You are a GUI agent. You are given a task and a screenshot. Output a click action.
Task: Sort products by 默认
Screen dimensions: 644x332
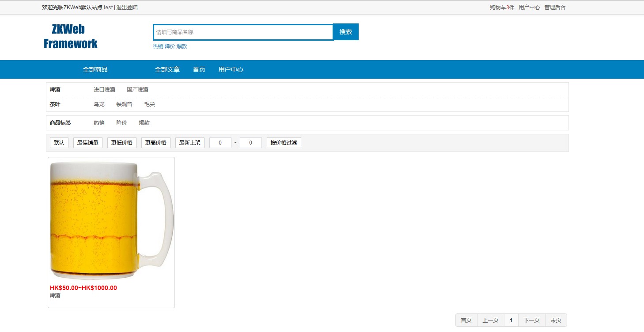(x=59, y=143)
